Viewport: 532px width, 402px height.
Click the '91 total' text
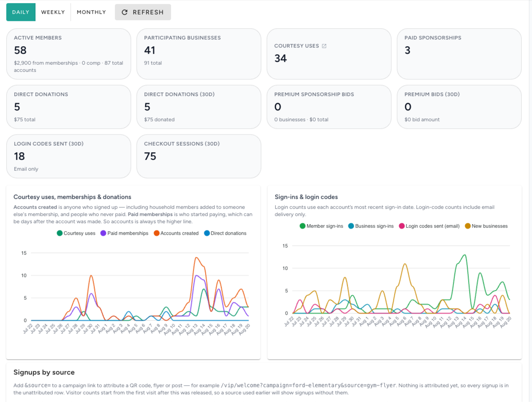coord(153,63)
